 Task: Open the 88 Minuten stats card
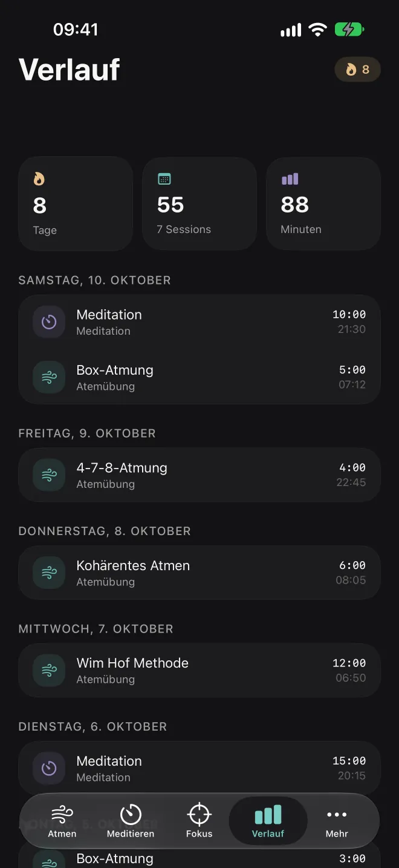(x=323, y=203)
